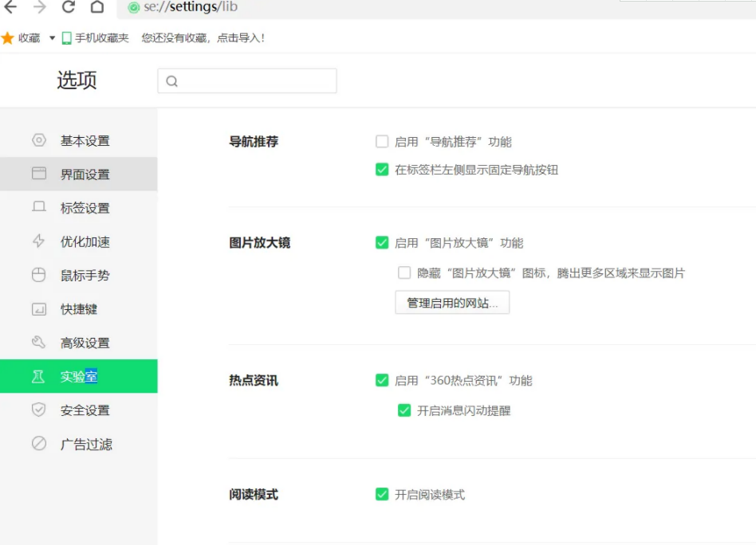Click the 广告过滤 blocked circle icon
This screenshot has height=545, width=756.
point(38,444)
